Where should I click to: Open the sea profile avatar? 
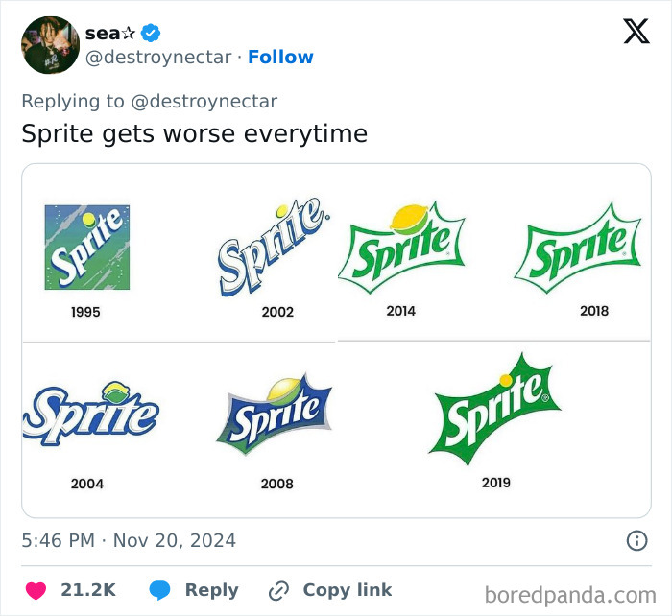[x=50, y=45]
